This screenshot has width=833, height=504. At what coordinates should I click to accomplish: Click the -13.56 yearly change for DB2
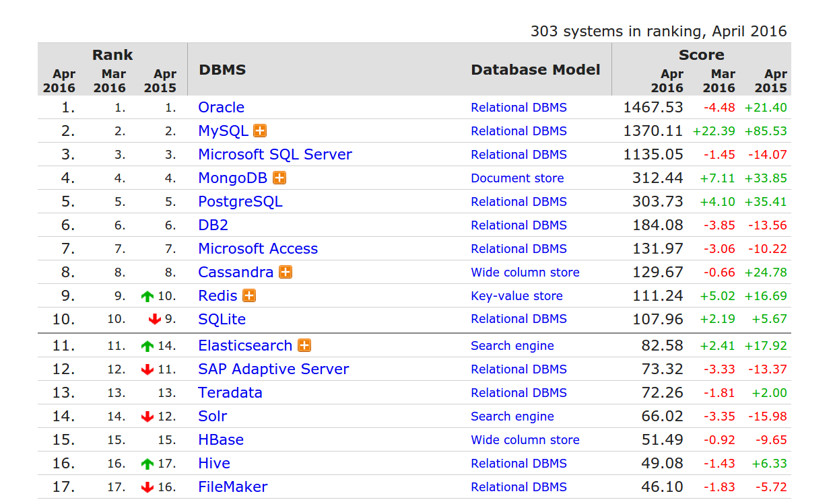pyautogui.click(x=768, y=225)
